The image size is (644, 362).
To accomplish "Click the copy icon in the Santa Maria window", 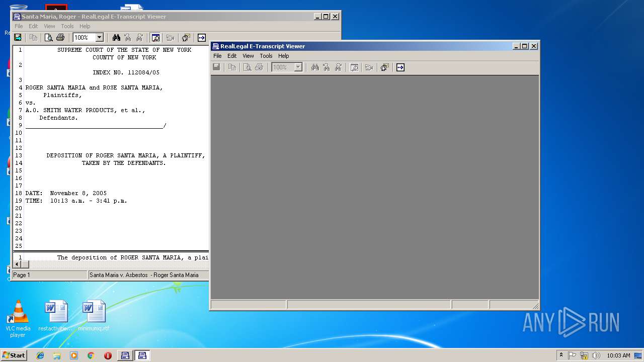I will click(33, 38).
